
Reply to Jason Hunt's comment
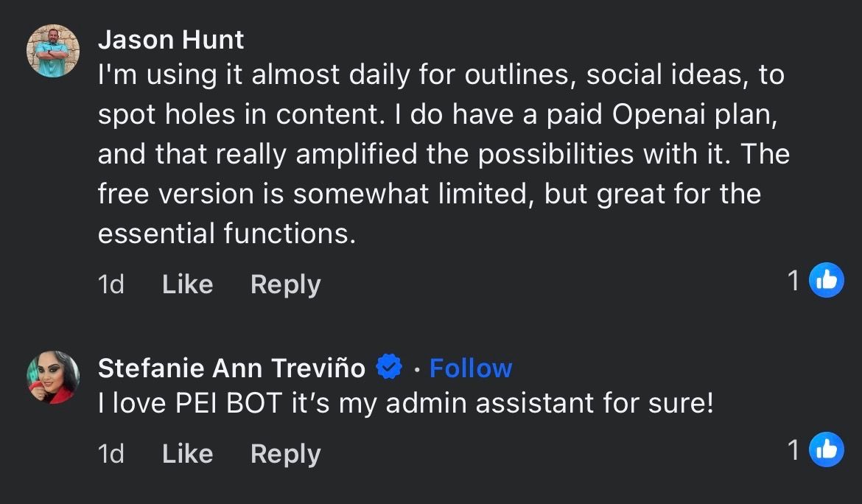285,284
